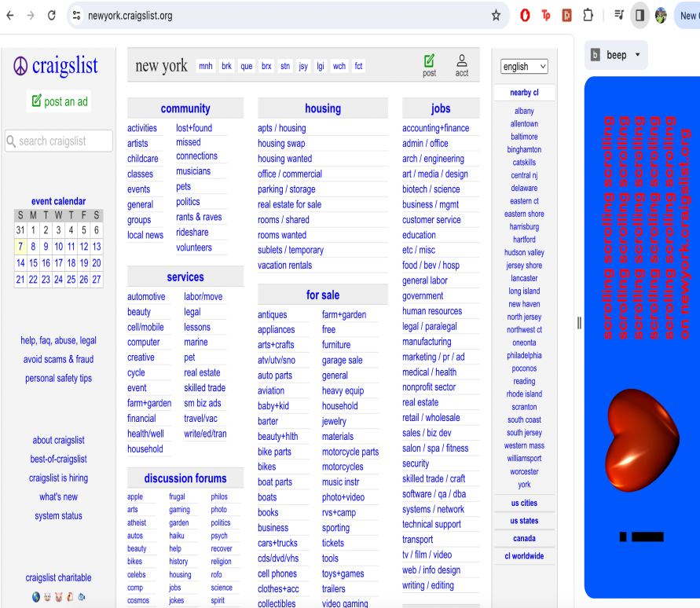Open the event calendar heading link
This screenshot has width=700, height=608.
pyautogui.click(x=58, y=201)
